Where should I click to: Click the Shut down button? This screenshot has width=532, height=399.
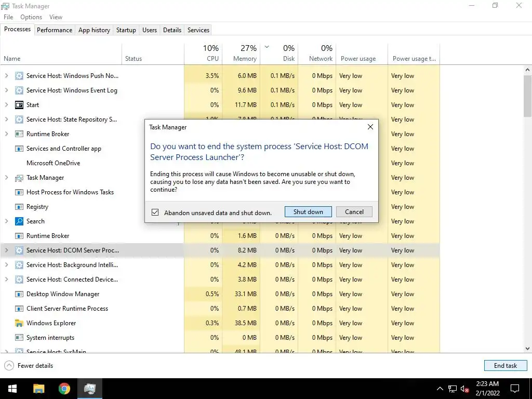coord(308,212)
